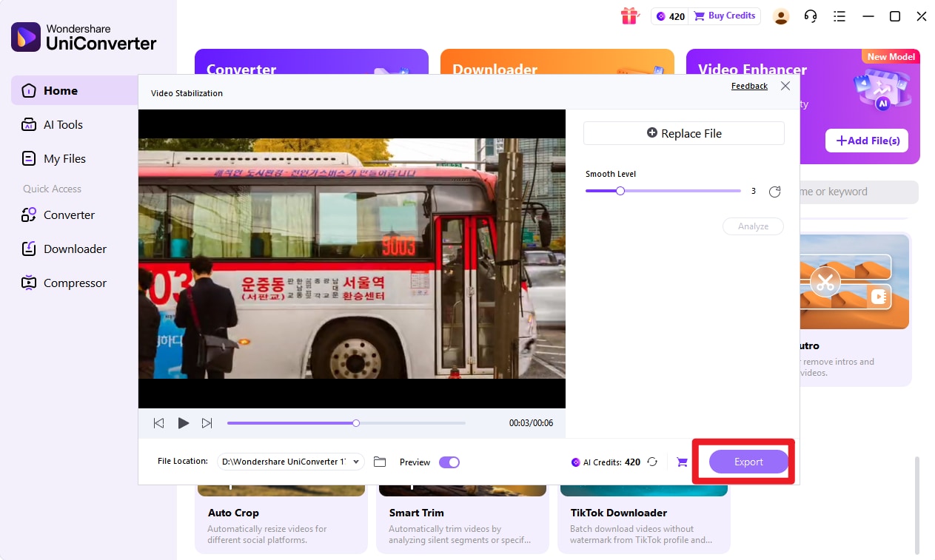The width and height of the screenshot is (935, 560).
Task: Open the user account avatar
Action: [781, 16]
